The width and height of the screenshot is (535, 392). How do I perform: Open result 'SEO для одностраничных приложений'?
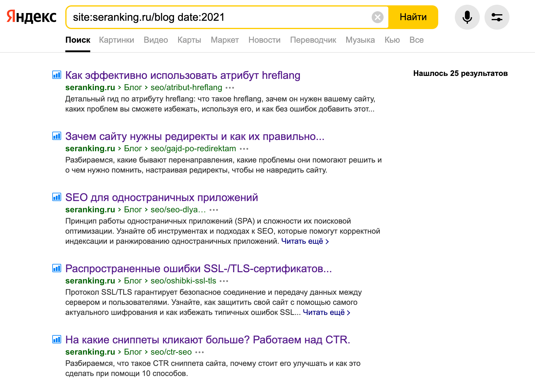tap(162, 197)
